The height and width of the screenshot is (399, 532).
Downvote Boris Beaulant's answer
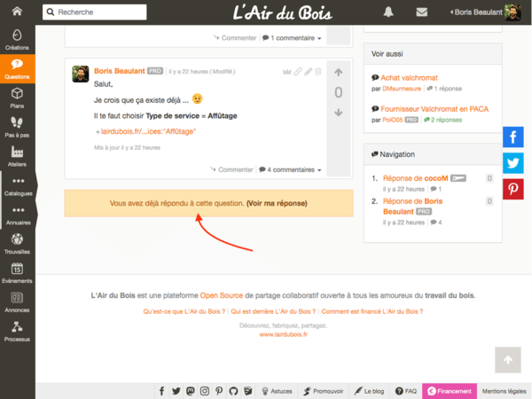coord(338,113)
